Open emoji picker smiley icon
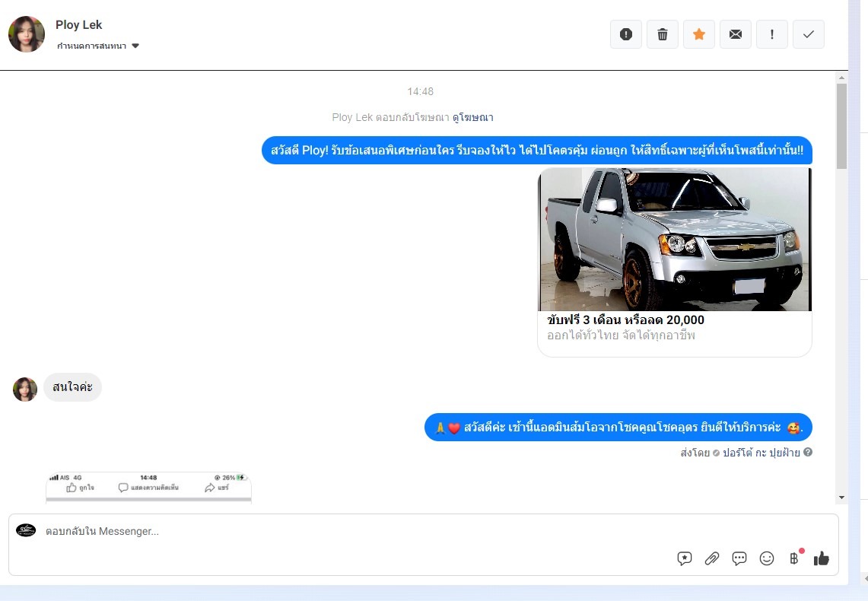 coord(767,558)
